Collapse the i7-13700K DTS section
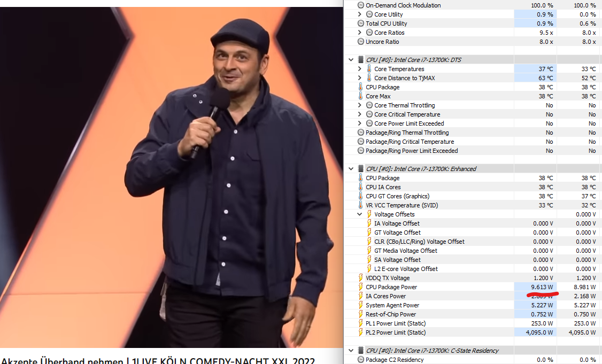Image resolution: width=602 pixels, height=364 pixels. pyautogui.click(x=351, y=60)
